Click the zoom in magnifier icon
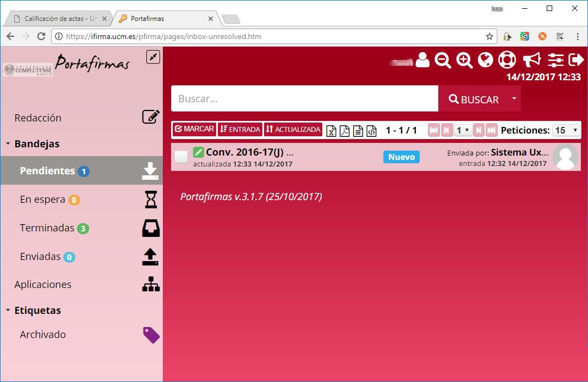 (x=465, y=60)
